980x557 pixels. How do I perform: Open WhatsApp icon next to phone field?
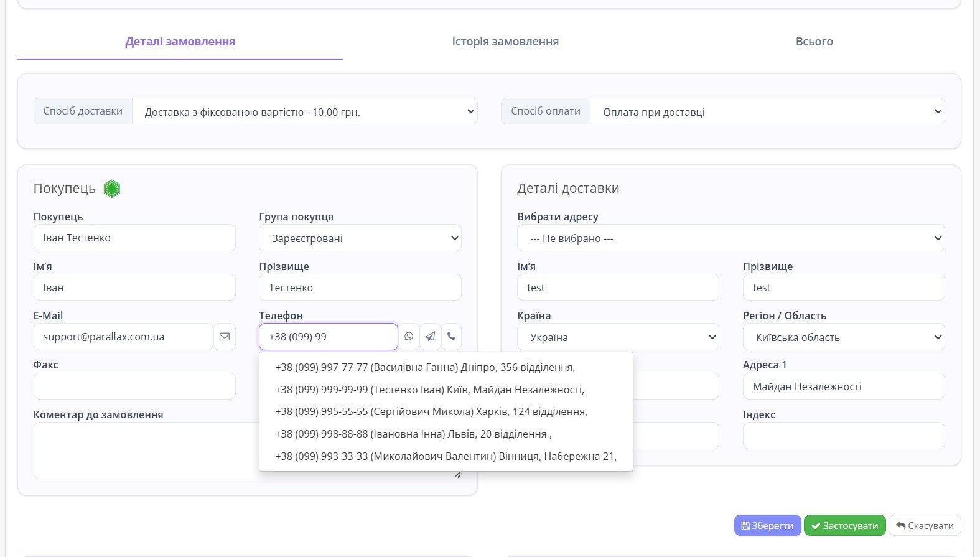click(409, 337)
